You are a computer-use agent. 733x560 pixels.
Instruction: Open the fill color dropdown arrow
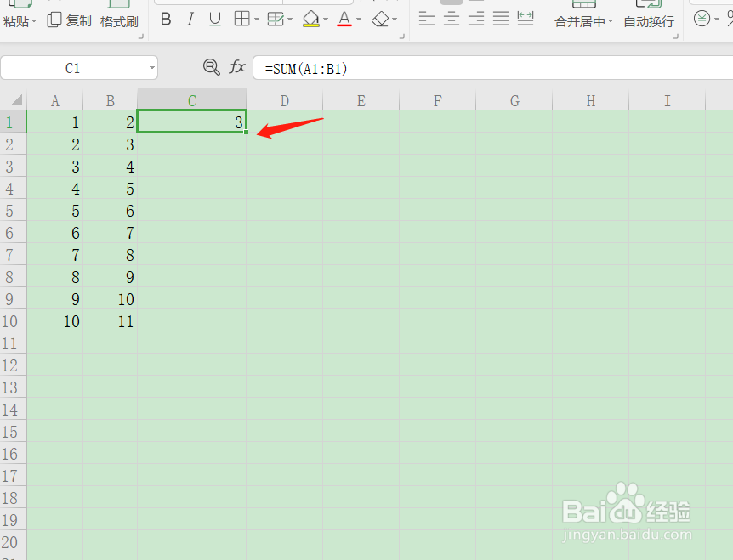click(x=326, y=20)
